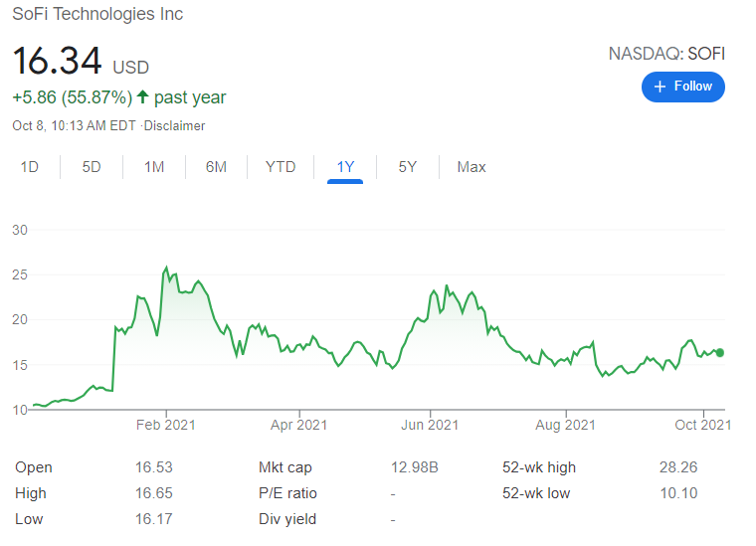Viewport: 756px width, 546px height.
Task: Open the YTD chart range
Action: tap(281, 167)
